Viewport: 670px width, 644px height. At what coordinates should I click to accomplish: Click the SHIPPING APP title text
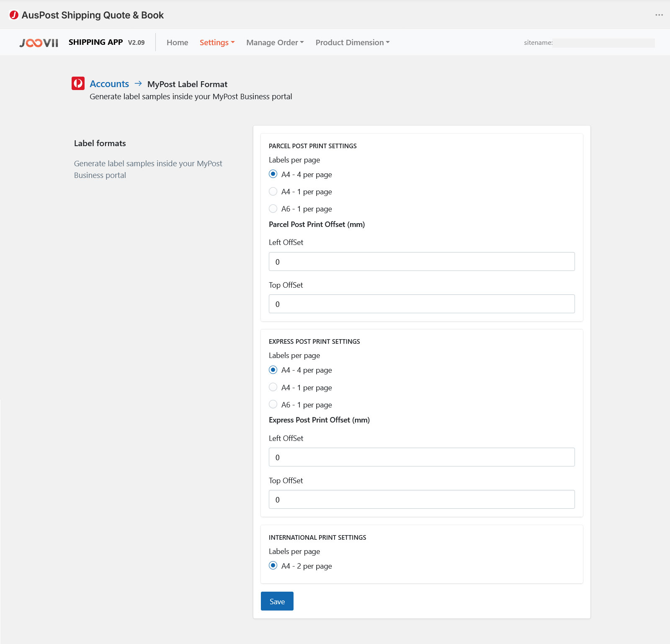[x=95, y=42]
